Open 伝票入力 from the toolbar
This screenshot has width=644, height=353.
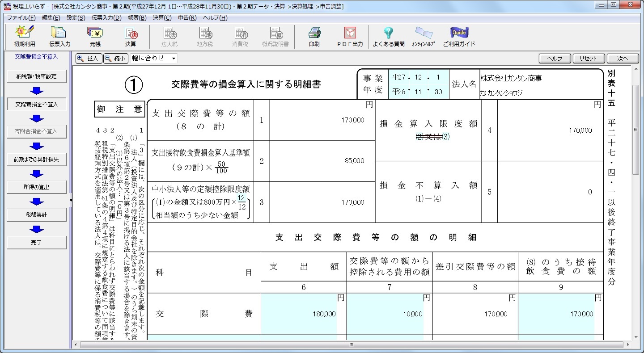pos(59,36)
